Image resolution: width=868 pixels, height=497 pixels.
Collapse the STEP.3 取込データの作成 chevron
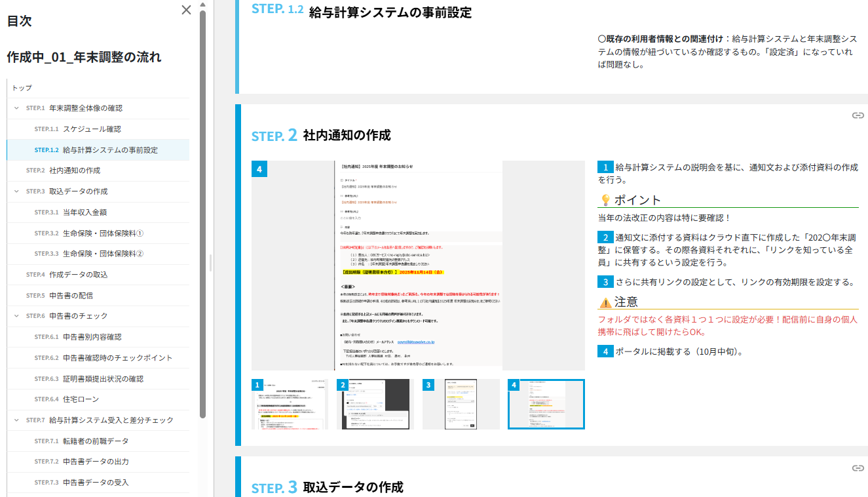pyautogui.click(x=17, y=191)
